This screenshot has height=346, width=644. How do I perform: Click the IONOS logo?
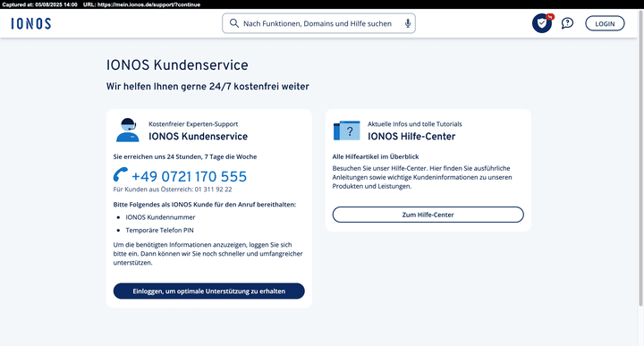(31, 23)
